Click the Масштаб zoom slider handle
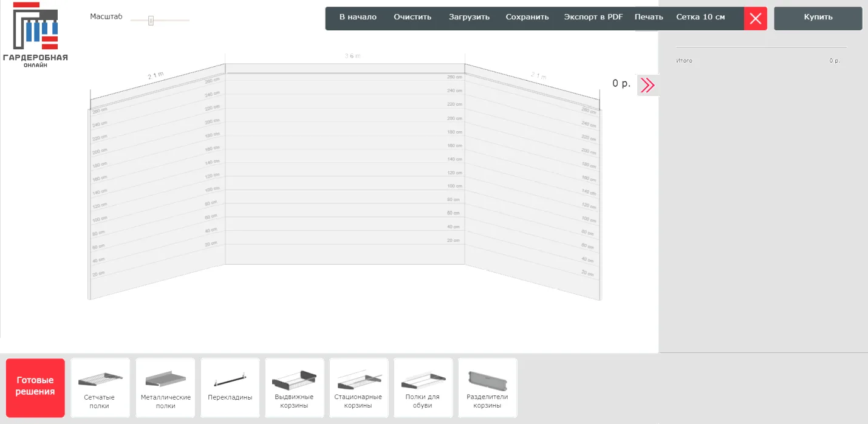The image size is (868, 424). point(151,20)
